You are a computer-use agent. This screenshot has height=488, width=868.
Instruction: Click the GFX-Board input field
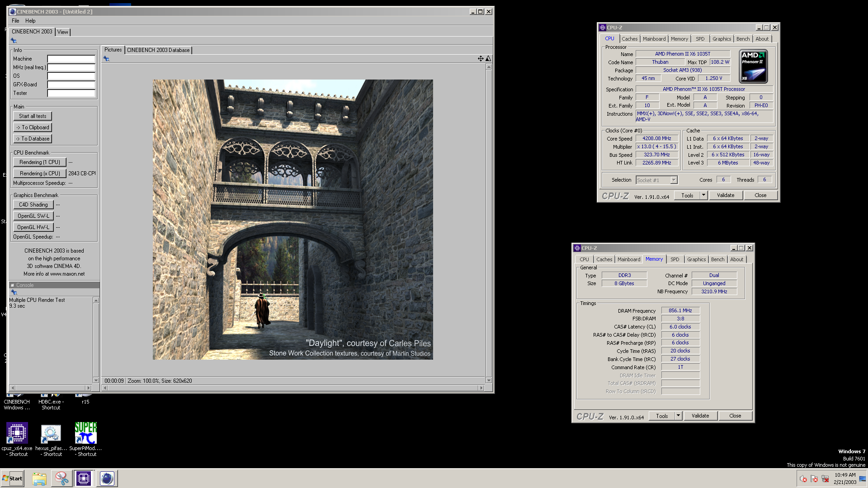(x=71, y=84)
